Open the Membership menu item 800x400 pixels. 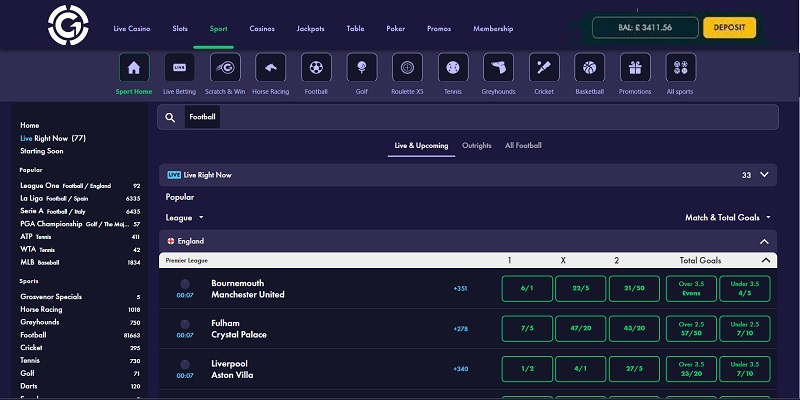tap(493, 29)
